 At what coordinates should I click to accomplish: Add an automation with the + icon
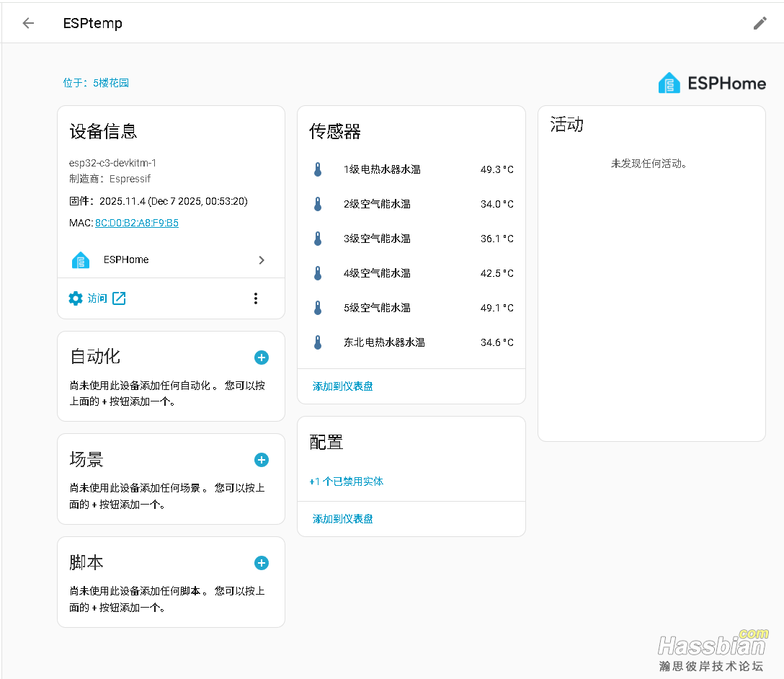(x=261, y=357)
